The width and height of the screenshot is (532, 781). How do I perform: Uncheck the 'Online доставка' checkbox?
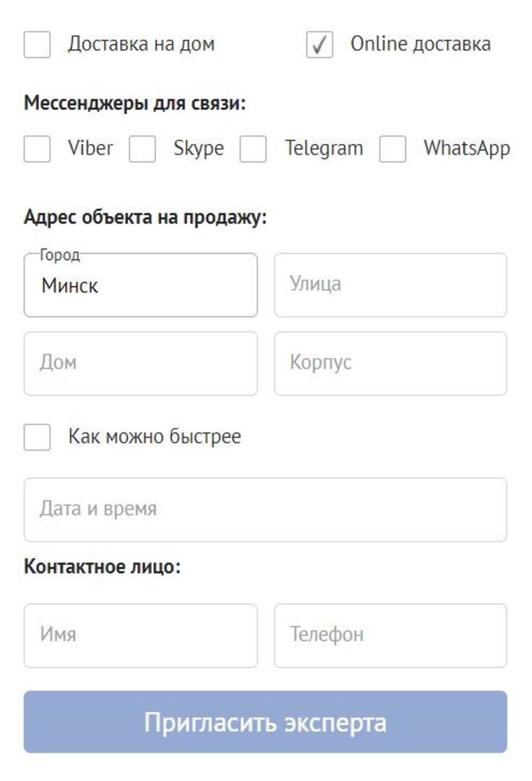tap(319, 45)
